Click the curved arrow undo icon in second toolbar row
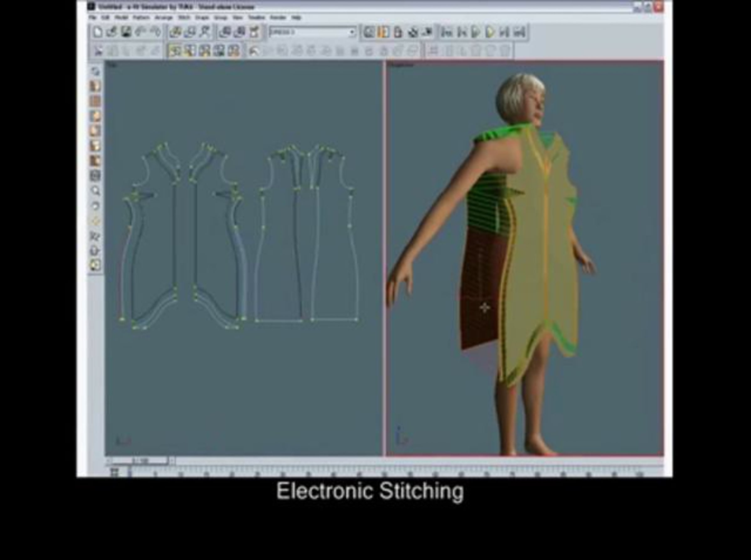 click(x=253, y=51)
